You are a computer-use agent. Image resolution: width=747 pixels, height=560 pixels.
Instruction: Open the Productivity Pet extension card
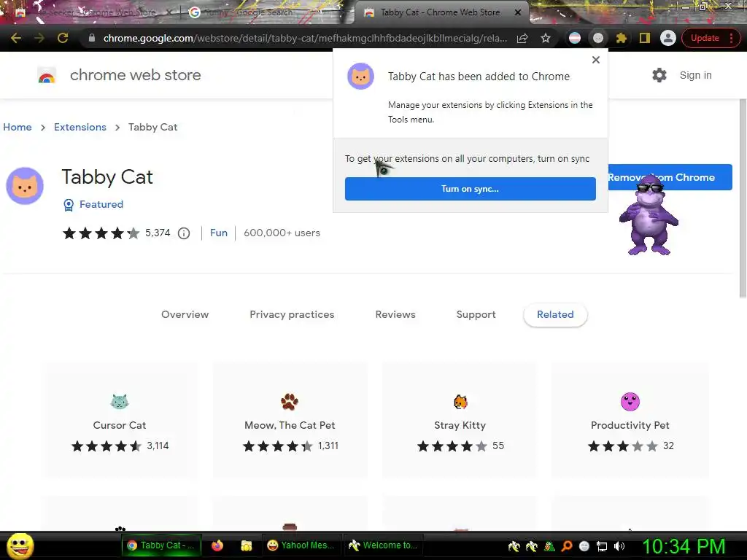[630, 421]
